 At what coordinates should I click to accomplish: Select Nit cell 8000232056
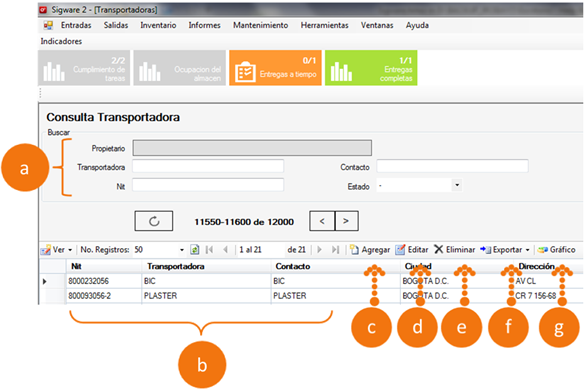pos(104,281)
